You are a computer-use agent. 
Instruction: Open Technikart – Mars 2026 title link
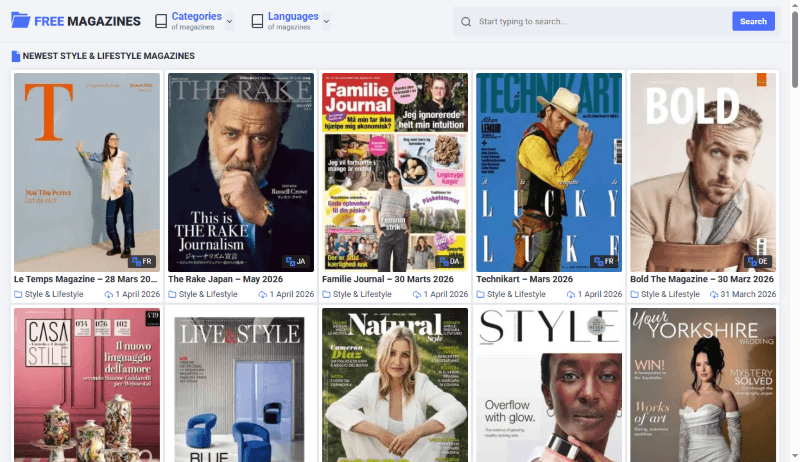[x=524, y=279]
